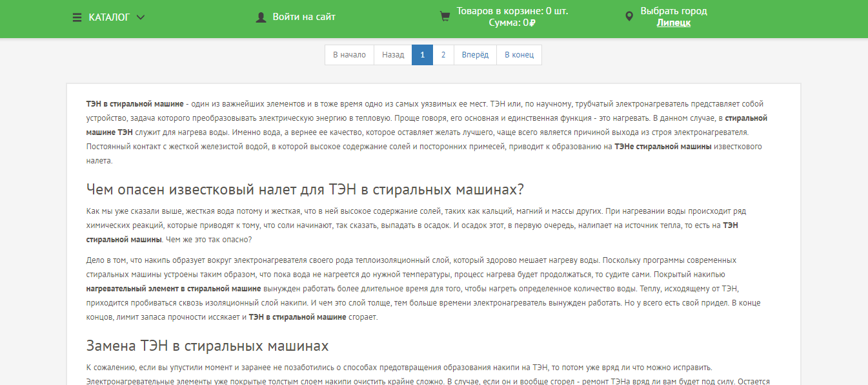Go to first page with В начало button

click(348, 54)
